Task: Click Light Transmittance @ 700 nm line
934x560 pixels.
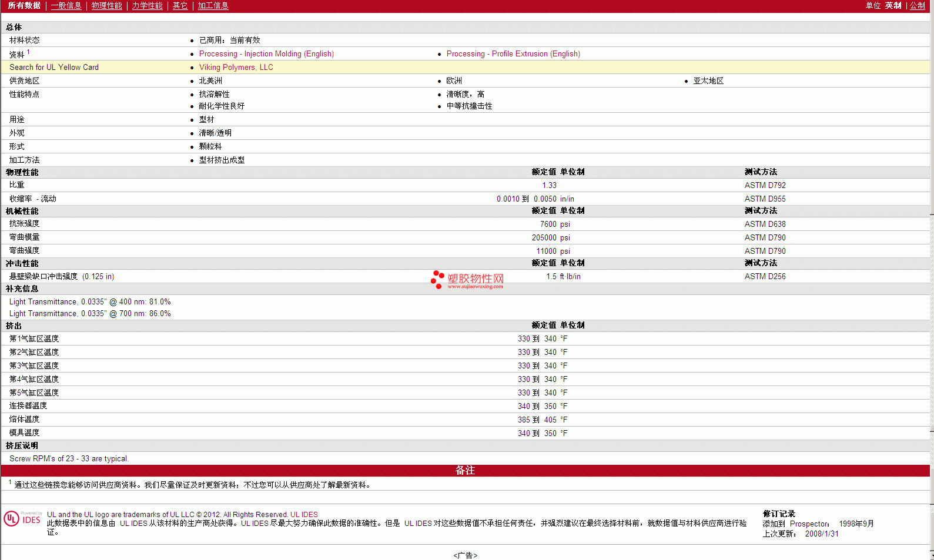Action: (90, 313)
